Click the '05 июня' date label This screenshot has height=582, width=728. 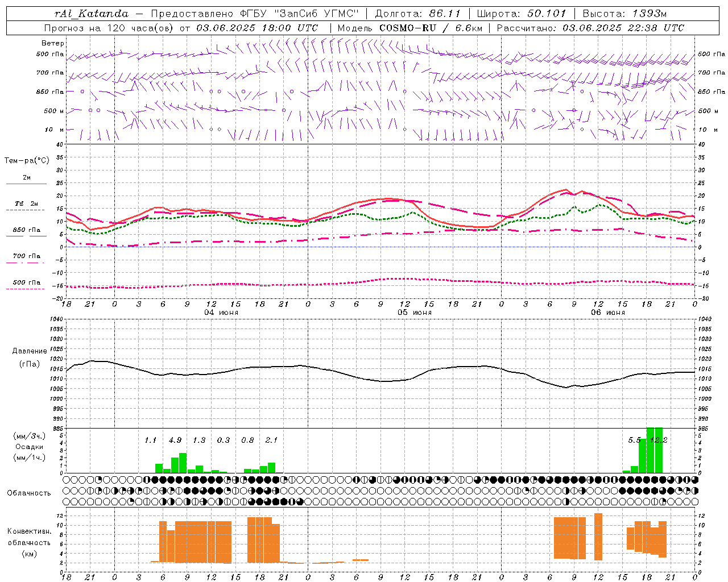tap(414, 313)
